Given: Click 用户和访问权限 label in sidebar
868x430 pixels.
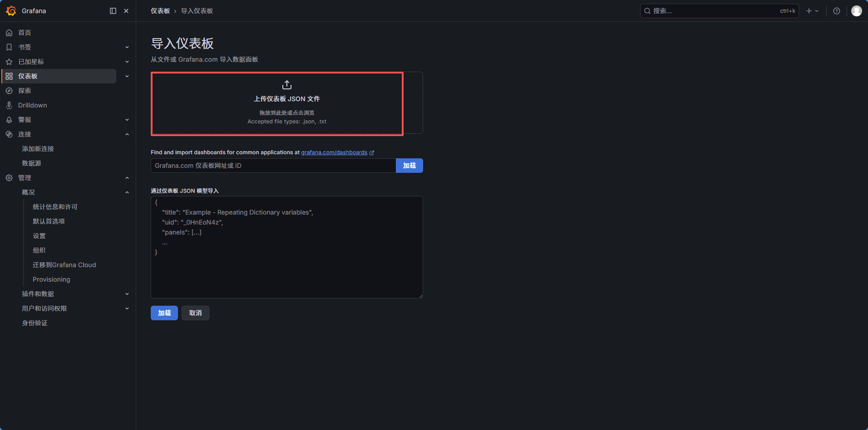Looking at the screenshot, I should 44,308.
